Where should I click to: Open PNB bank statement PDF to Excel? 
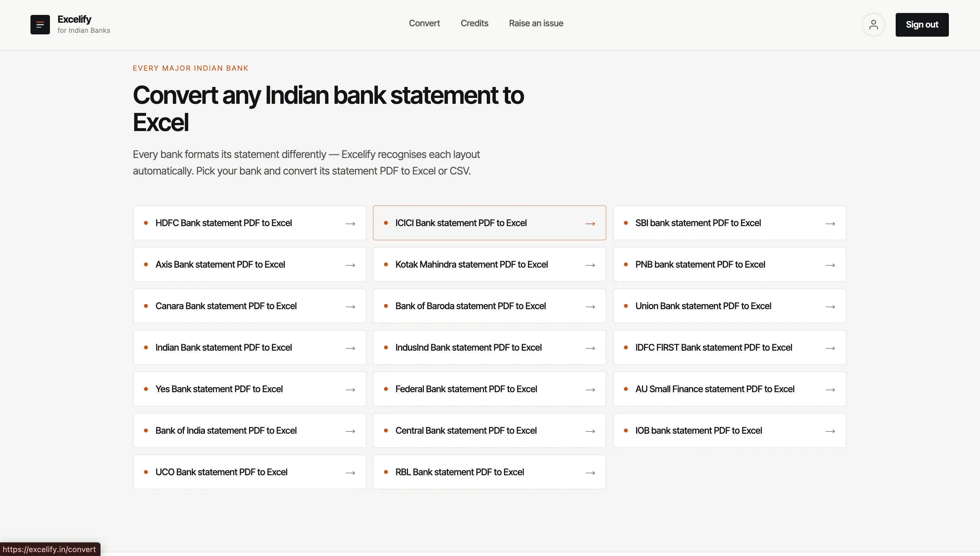(x=729, y=264)
